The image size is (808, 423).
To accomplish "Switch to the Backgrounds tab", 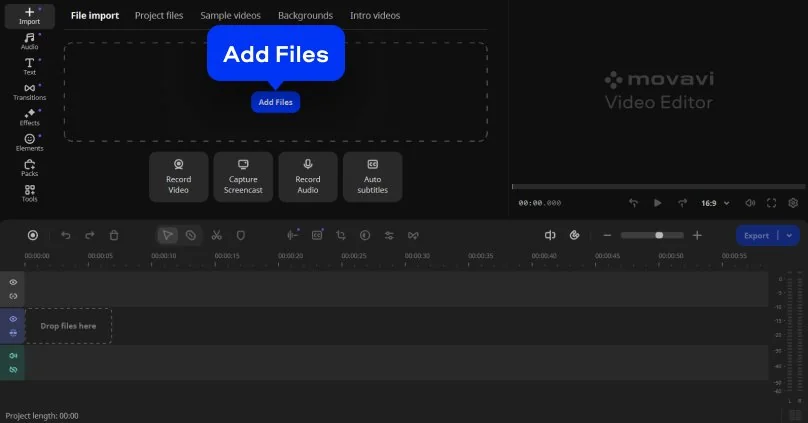I will [x=305, y=16].
